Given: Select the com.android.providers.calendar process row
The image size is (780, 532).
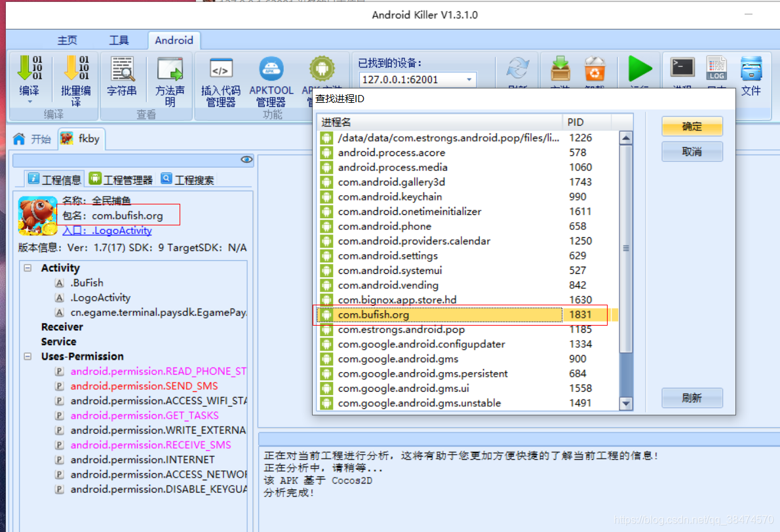Looking at the screenshot, I should coord(466,241).
